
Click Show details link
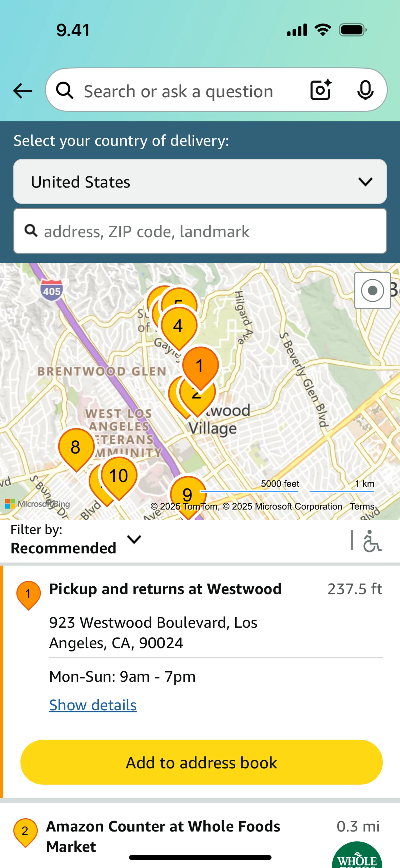point(93,705)
